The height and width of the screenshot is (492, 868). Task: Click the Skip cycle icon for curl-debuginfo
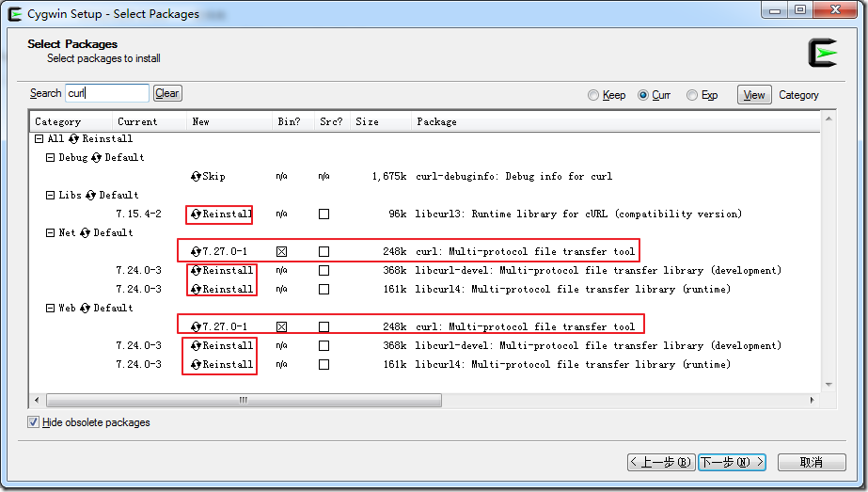[x=196, y=176]
